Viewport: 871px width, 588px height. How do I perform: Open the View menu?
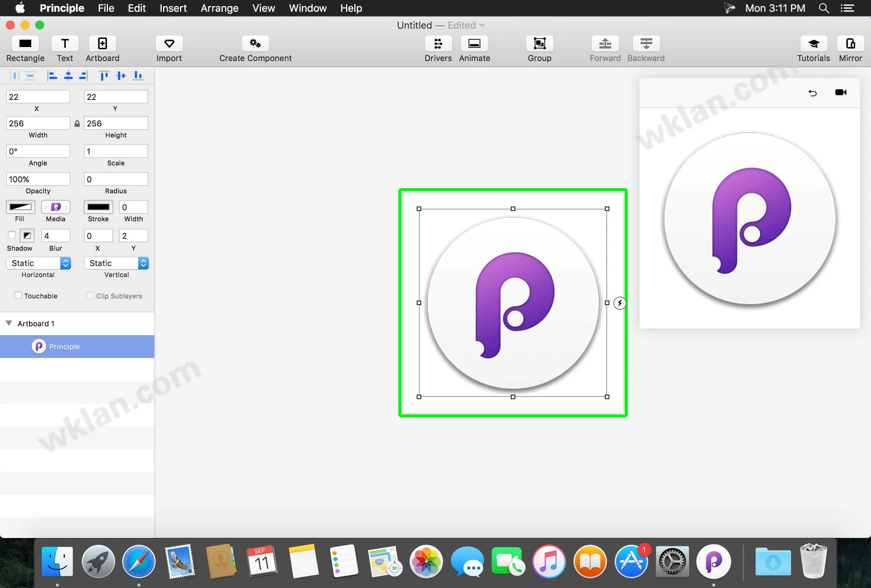(x=264, y=8)
